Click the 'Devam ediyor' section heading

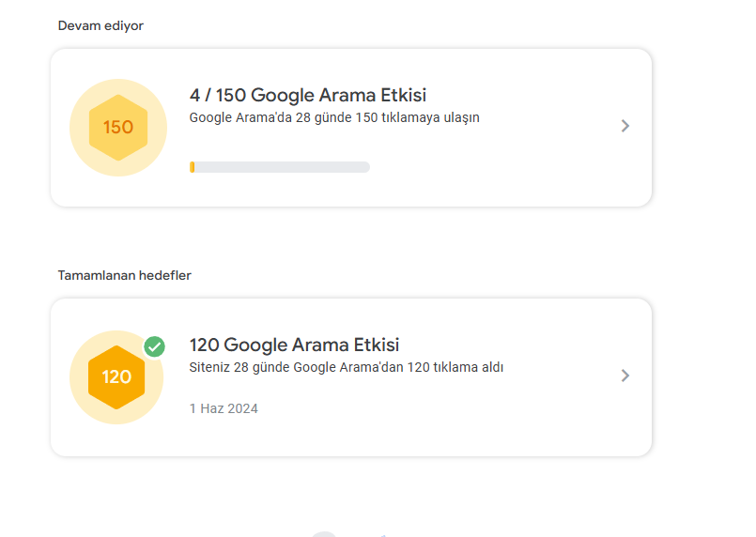tap(100, 25)
